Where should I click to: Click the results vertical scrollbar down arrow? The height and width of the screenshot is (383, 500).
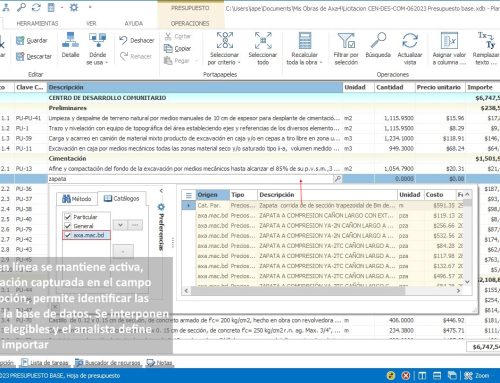467,282
